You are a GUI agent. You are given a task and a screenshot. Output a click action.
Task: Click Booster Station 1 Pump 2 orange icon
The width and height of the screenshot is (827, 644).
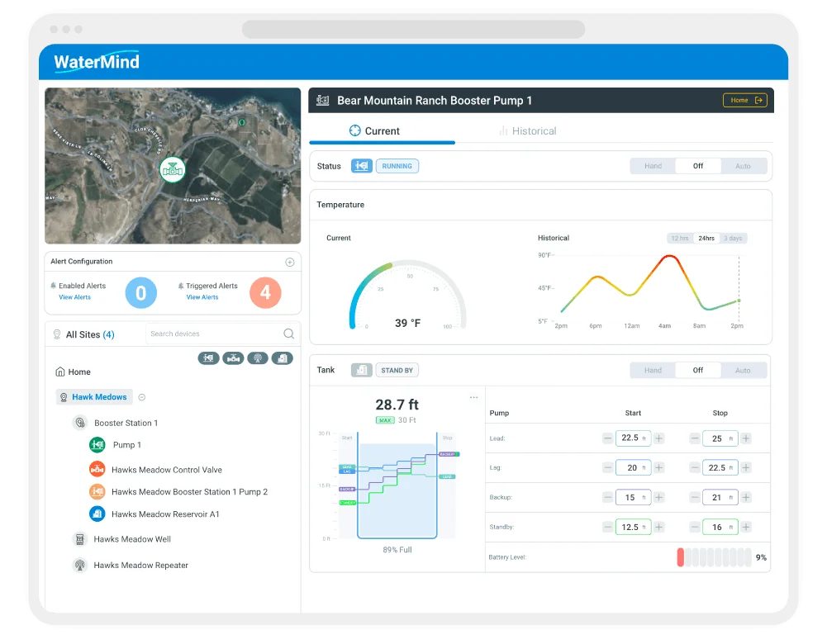(x=97, y=492)
